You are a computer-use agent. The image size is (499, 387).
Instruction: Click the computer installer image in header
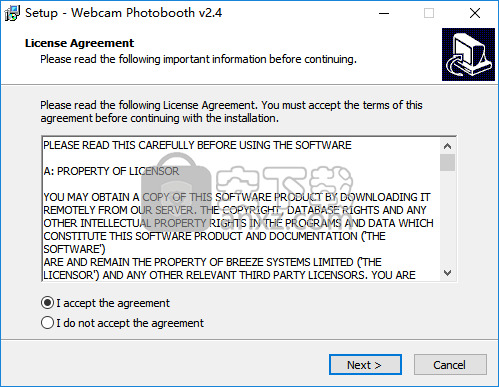468,55
